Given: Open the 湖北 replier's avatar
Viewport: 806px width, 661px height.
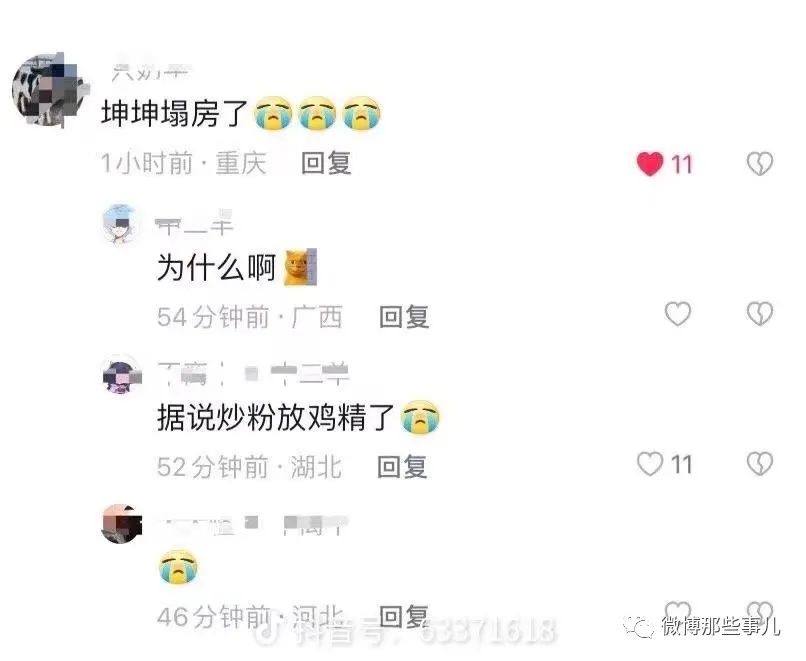Looking at the screenshot, I should click(x=122, y=375).
